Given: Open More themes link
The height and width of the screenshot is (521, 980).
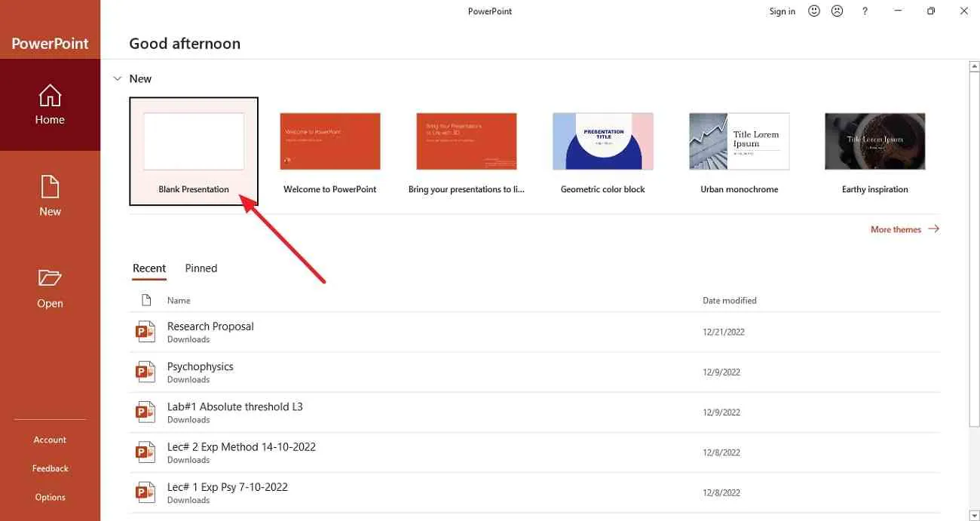Looking at the screenshot, I should pyautogui.click(x=896, y=229).
